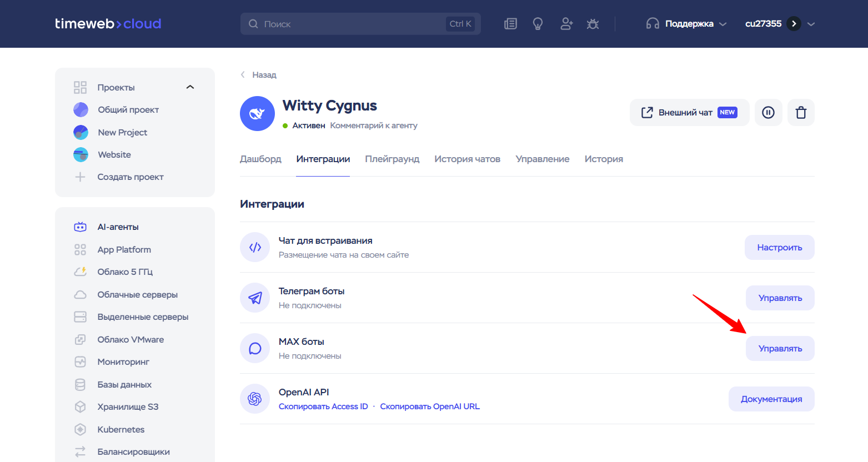Click the Мониторинг chart icon
This screenshot has height=462, width=868.
point(80,362)
